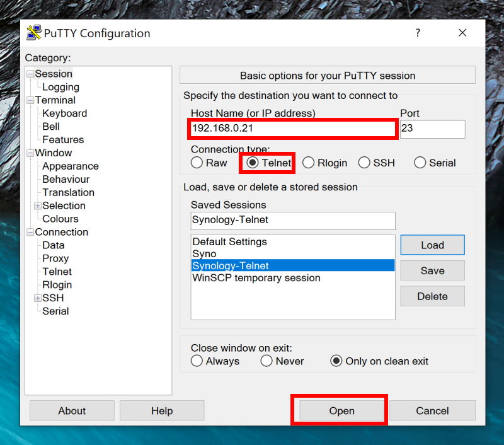Open the Appearance category
The image size is (504, 445).
(71, 166)
